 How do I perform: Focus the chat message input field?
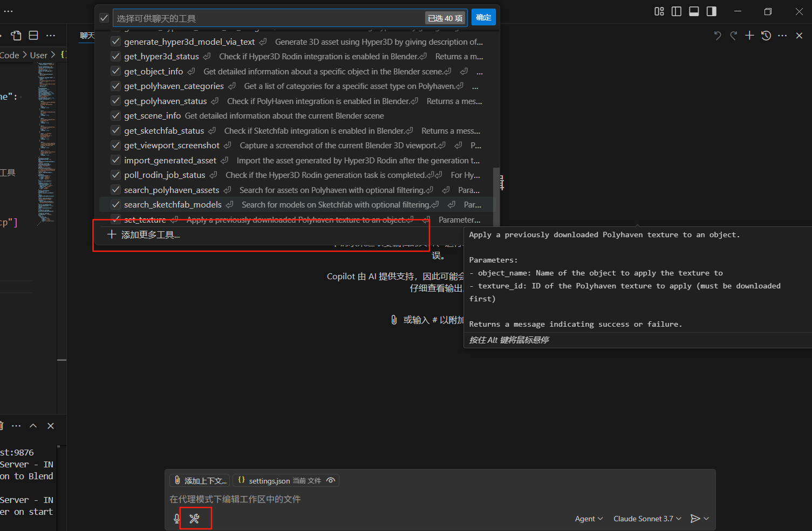439,499
